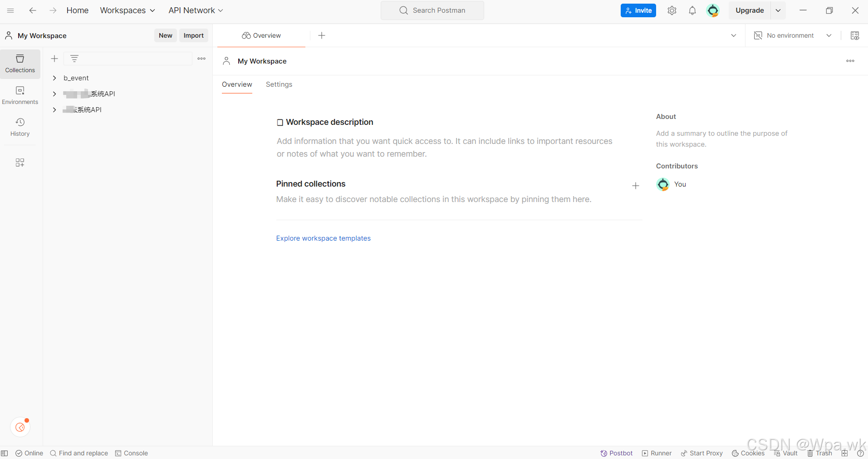The image size is (868, 459).
Task: Open the Environments sidebar panel
Action: (20, 96)
